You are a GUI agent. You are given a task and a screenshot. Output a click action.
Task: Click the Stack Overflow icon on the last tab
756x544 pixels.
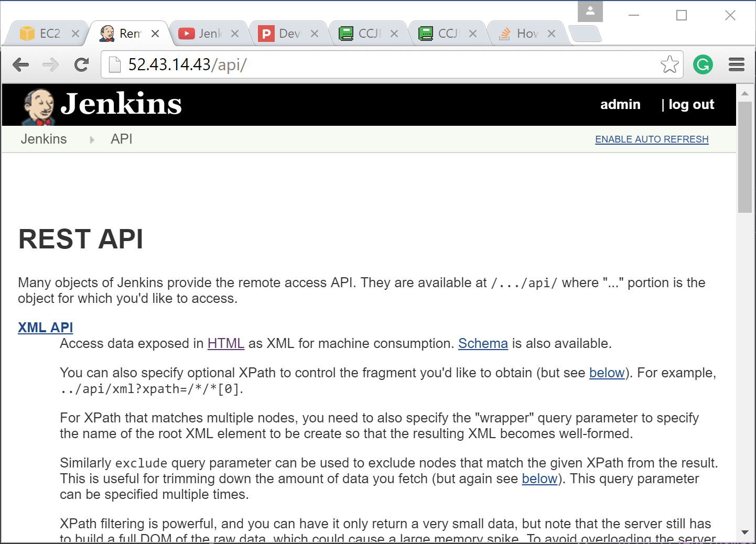pos(505,32)
